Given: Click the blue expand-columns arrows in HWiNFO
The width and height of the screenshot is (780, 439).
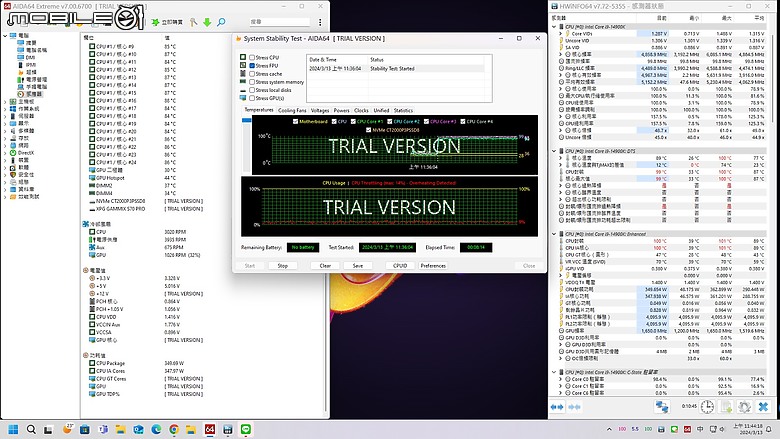Looking at the screenshot, I should 557,407.
